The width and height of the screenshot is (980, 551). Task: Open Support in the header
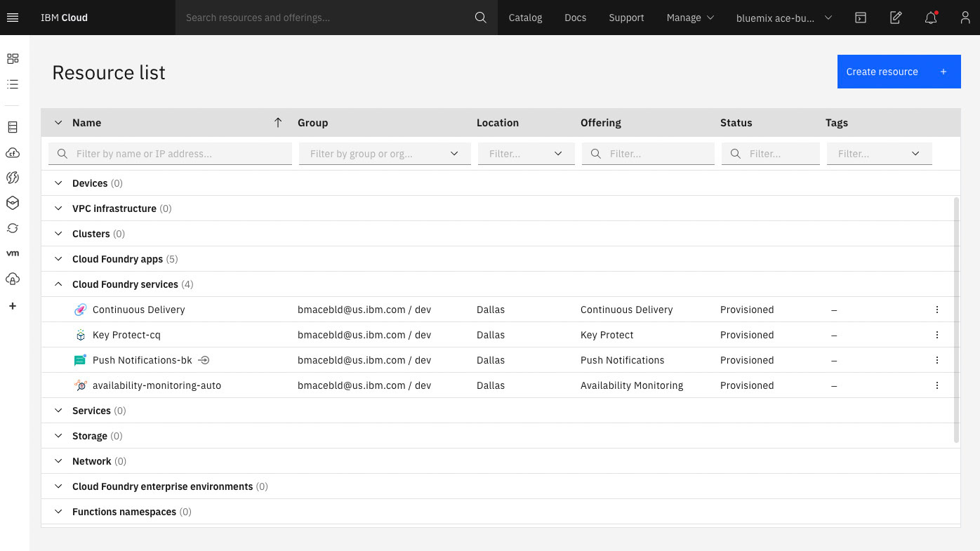[626, 18]
